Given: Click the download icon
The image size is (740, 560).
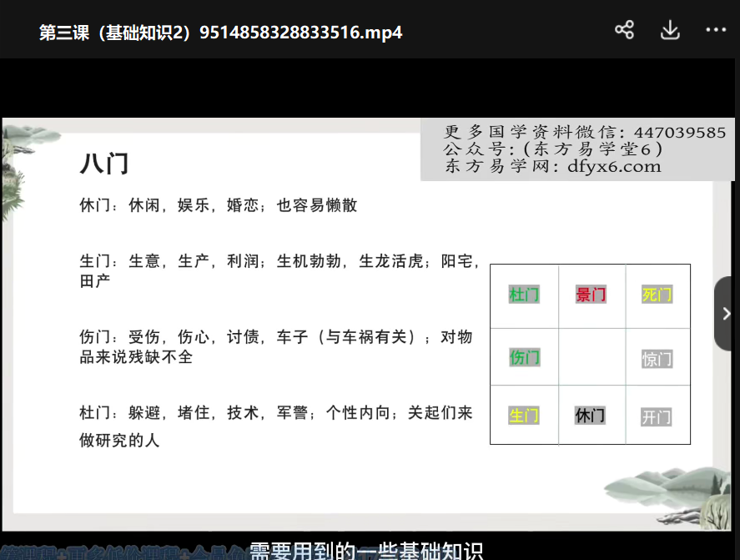Looking at the screenshot, I should [x=670, y=31].
